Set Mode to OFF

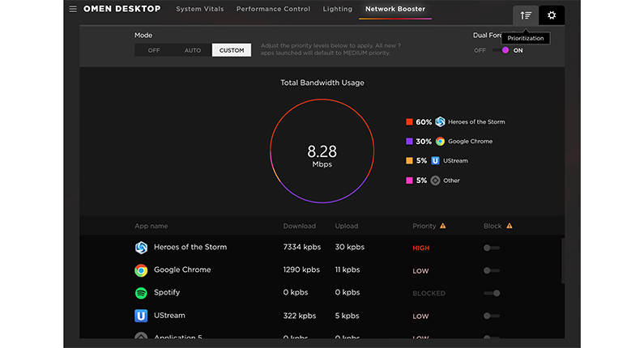(x=154, y=50)
